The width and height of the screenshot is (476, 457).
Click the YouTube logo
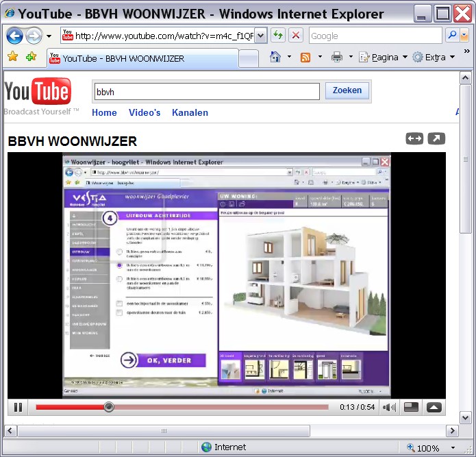click(38, 91)
